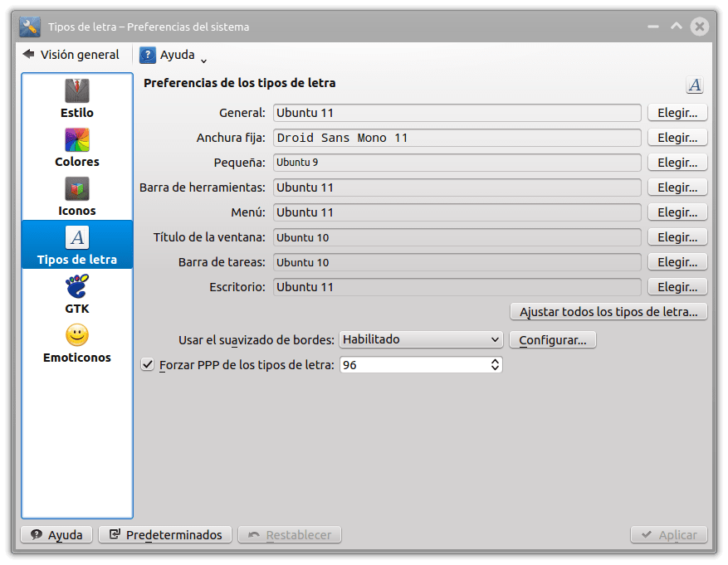Click the Título de la ventana font field
The width and height of the screenshot is (728, 565).
457,237
